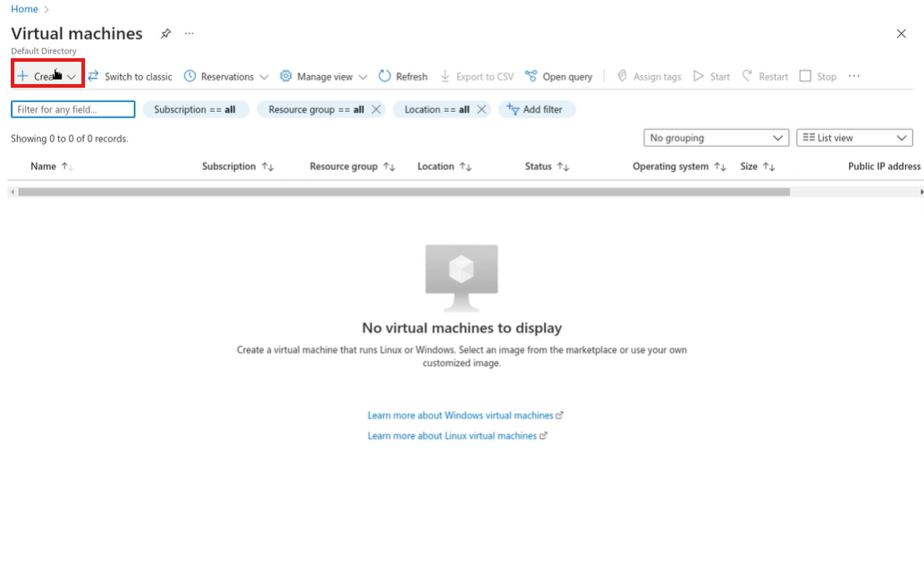Screen dimensions: 924x581
Task: Focus the Filter for any field box
Action: [x=73, y=109]
